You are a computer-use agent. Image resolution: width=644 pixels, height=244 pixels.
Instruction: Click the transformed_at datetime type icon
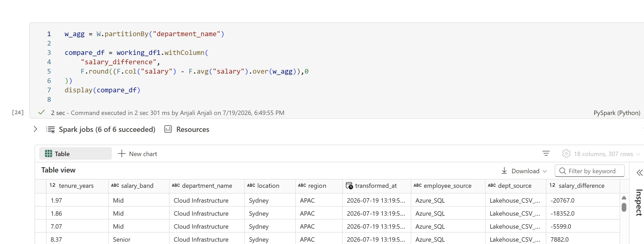coord(350,186)
